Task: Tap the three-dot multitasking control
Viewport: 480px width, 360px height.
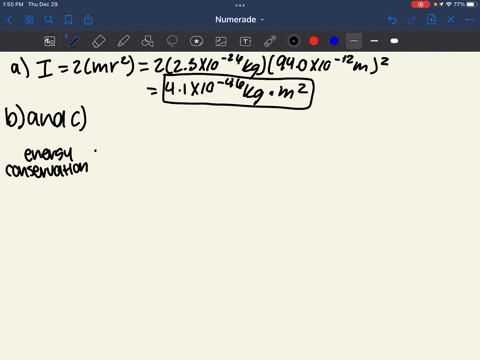Action: [x=240, y=5]
